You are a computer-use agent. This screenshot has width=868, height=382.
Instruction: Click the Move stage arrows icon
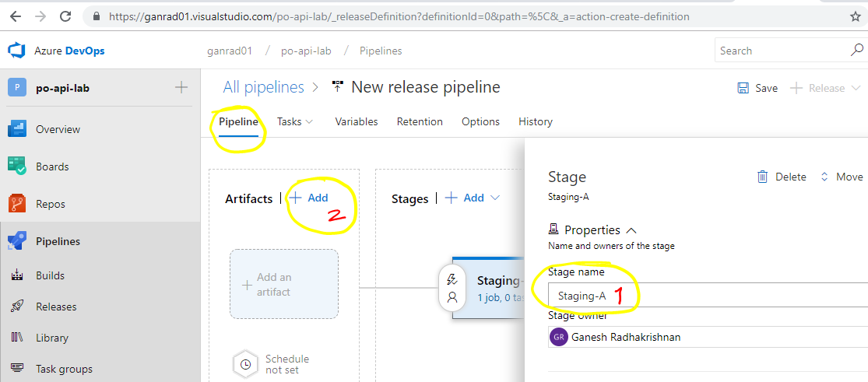824,177
